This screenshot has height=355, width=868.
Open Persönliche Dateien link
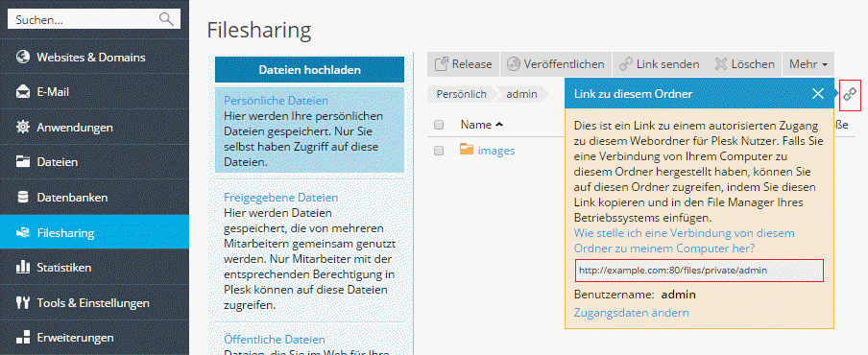pyautogui.click(x=276, y=101)
